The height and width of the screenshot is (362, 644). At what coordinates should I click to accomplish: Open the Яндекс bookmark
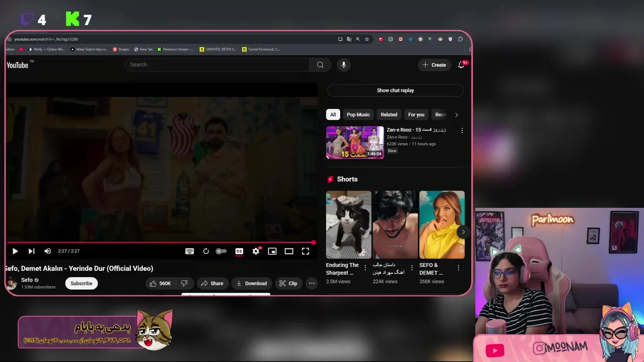121,49
